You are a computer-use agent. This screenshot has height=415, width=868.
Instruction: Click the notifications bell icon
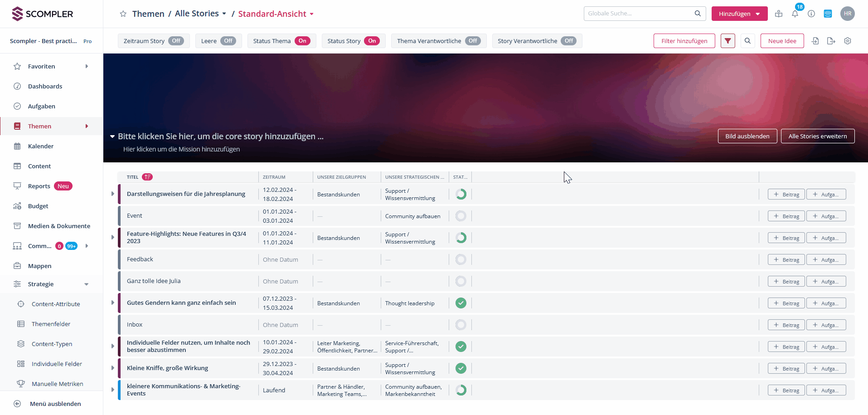click(795, 14)
